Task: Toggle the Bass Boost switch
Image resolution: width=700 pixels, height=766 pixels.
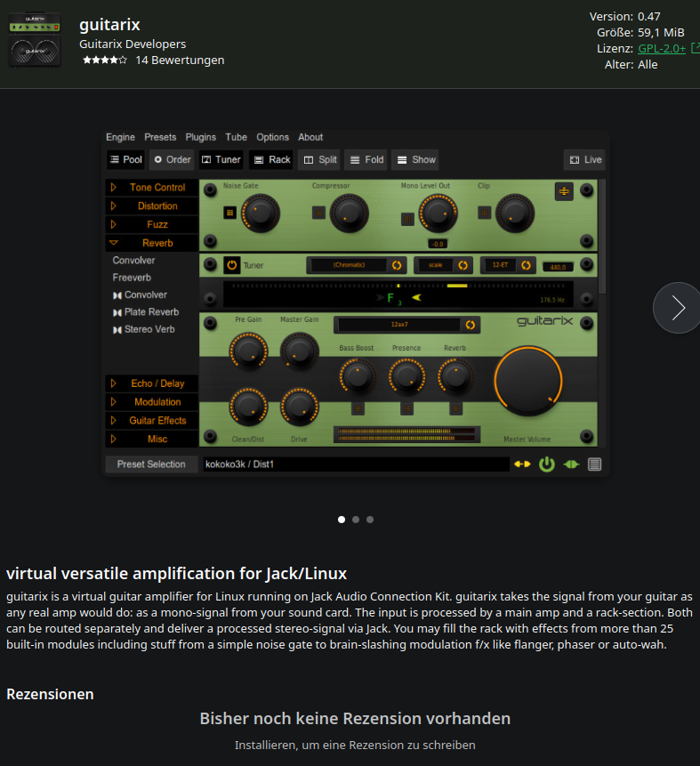Action: 358,408
